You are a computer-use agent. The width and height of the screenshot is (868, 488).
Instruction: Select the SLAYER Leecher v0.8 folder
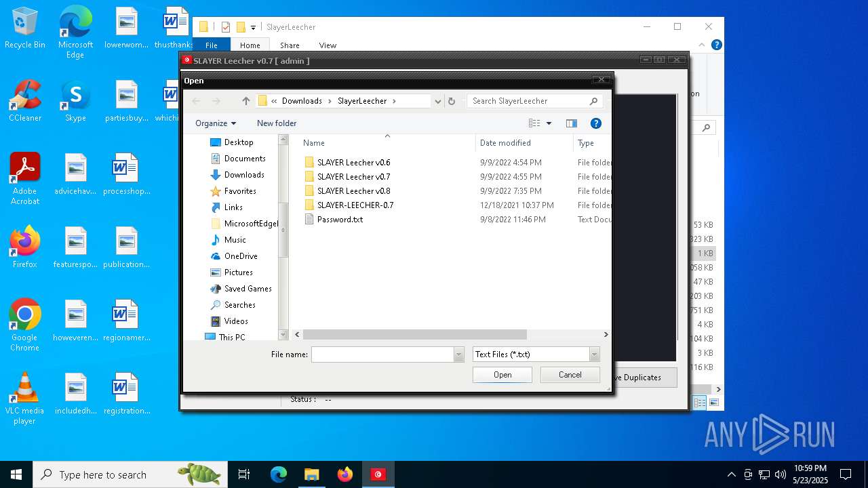pyautogui.click(x=353, y=191)
